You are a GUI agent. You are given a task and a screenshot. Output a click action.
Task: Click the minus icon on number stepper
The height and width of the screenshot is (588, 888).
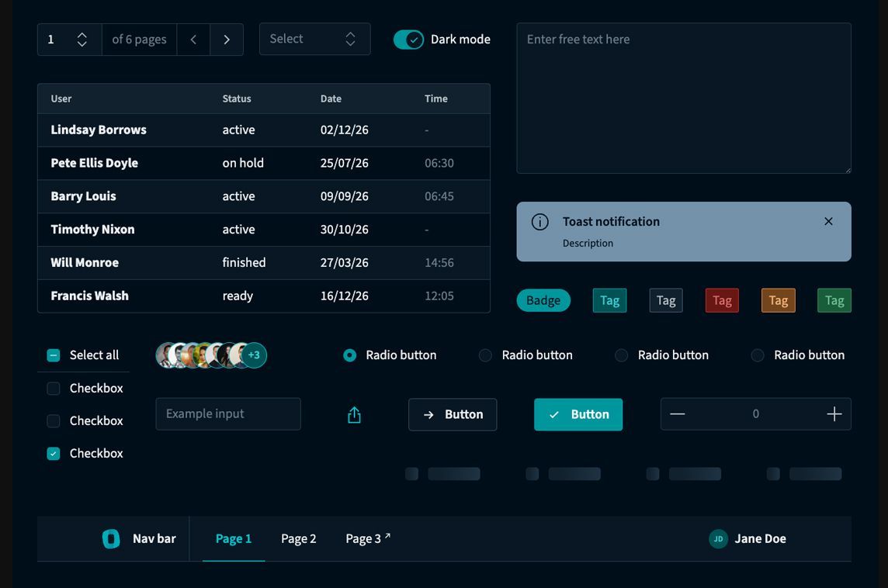point(678,414)
